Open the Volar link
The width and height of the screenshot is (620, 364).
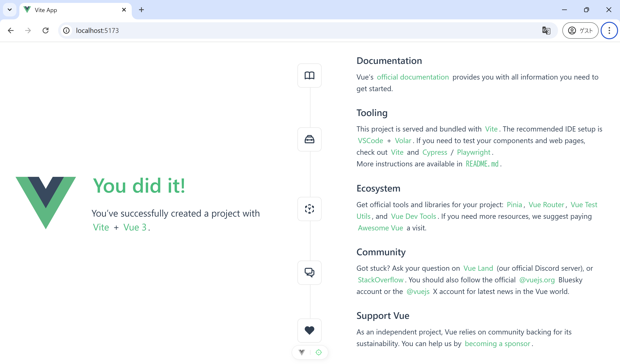pyautogui.click(x=403, y=140)
